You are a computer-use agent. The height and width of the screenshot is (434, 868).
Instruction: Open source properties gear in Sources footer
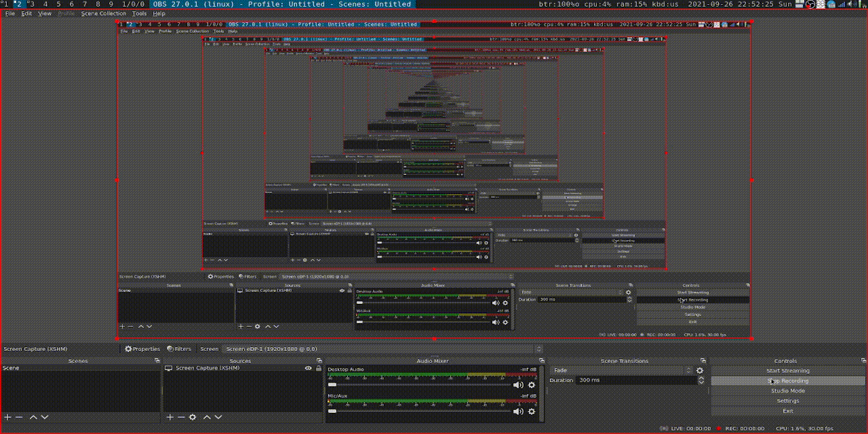(193, 417)
